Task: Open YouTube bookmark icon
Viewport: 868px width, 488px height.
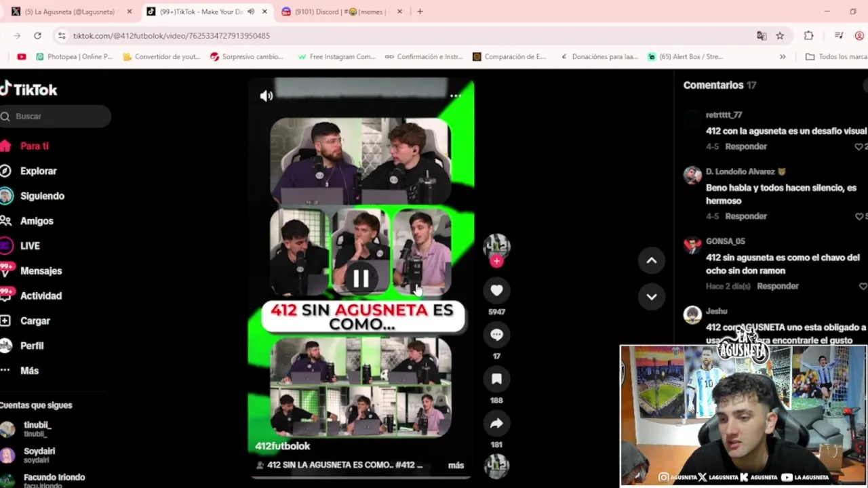Action: [22, 57]
